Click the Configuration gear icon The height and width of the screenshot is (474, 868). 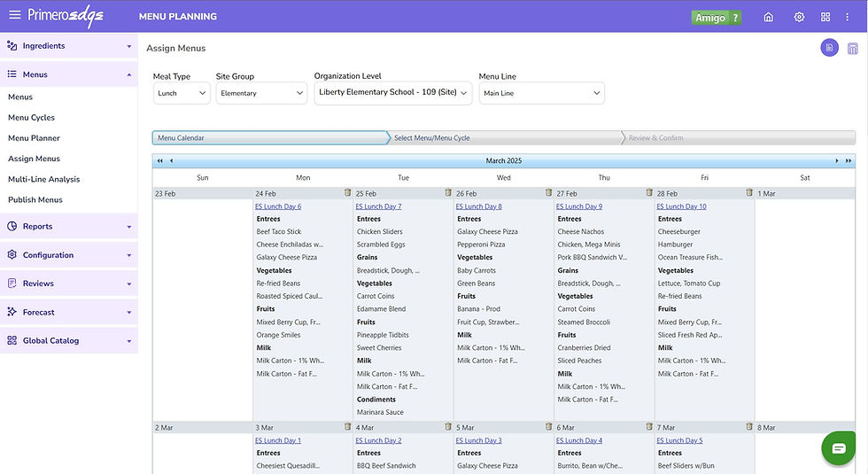pyautogui.click(x=12, y=255)
